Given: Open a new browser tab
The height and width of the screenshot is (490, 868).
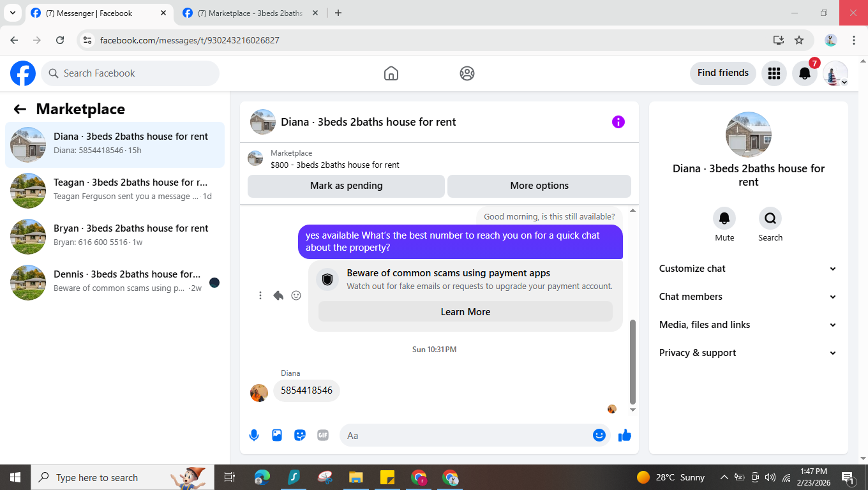Looking at the screenshot, I should (x=338, y=13).
